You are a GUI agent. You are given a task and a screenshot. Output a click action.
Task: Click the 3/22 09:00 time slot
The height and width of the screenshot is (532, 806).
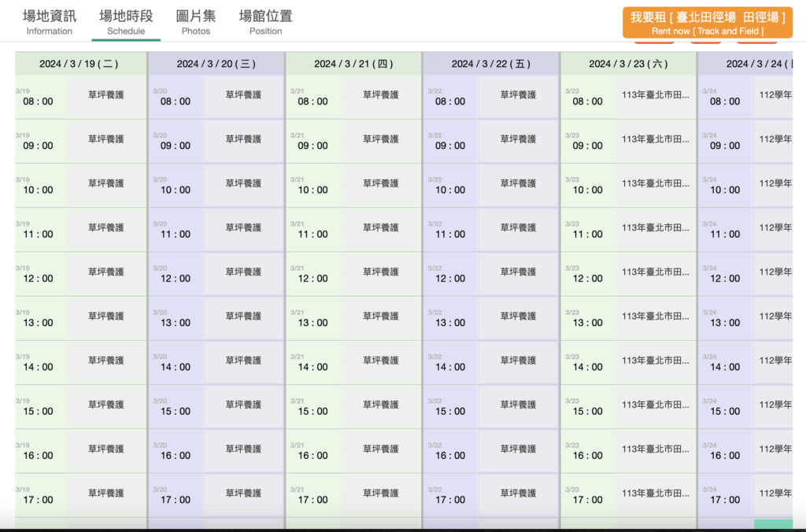point(450,142)
